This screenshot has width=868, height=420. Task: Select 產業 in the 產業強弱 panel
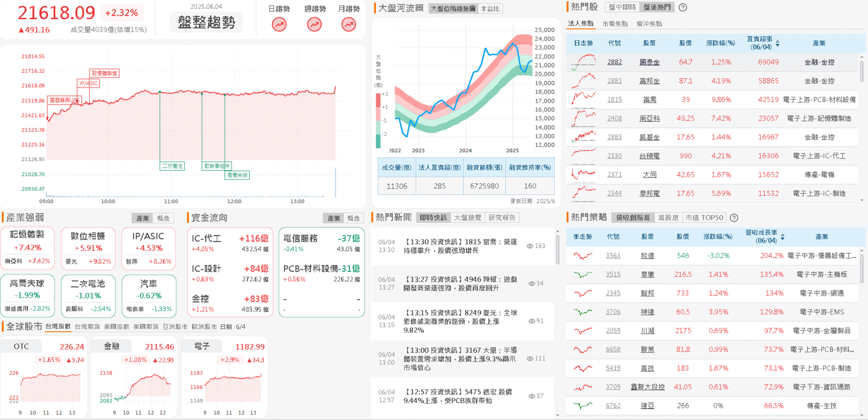(142, 218)
